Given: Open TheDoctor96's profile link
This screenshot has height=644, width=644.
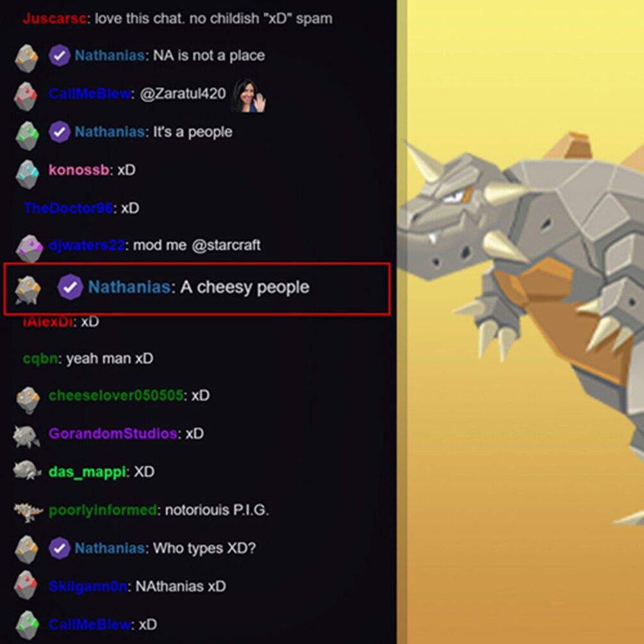Looking at the screenshot, I should pos(68,208).
